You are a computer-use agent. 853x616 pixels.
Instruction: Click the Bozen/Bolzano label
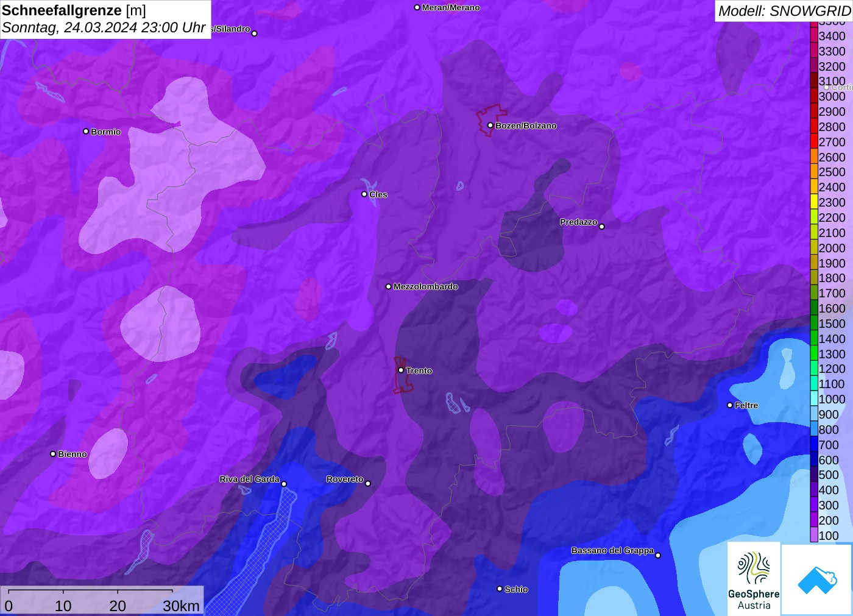tap(526, 126)
